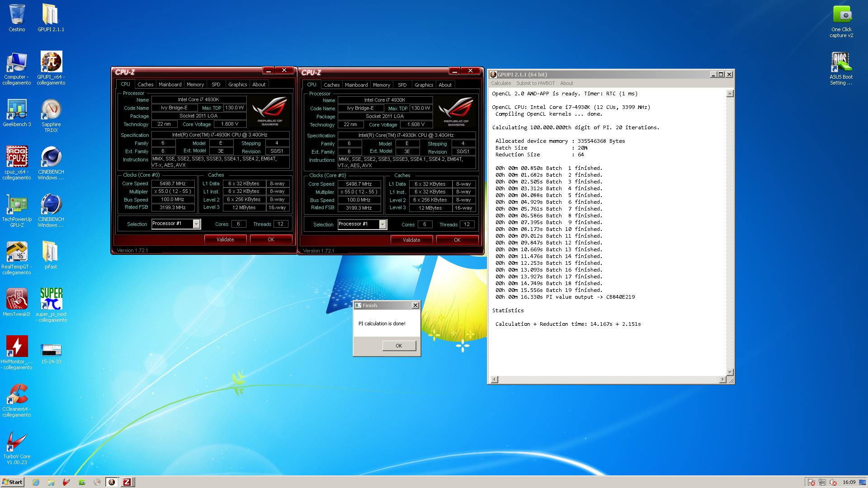Click the network tray icon

(x=822, y=482)
